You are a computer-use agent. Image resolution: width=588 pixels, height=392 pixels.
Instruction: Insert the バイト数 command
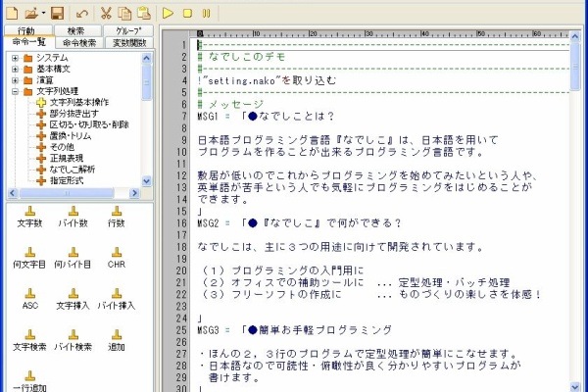click(73, 218)
